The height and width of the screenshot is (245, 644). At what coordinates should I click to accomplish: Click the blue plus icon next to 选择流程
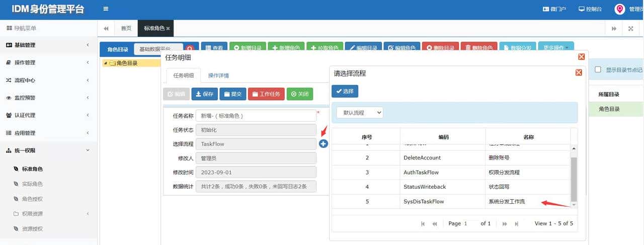tap(323, 144)
